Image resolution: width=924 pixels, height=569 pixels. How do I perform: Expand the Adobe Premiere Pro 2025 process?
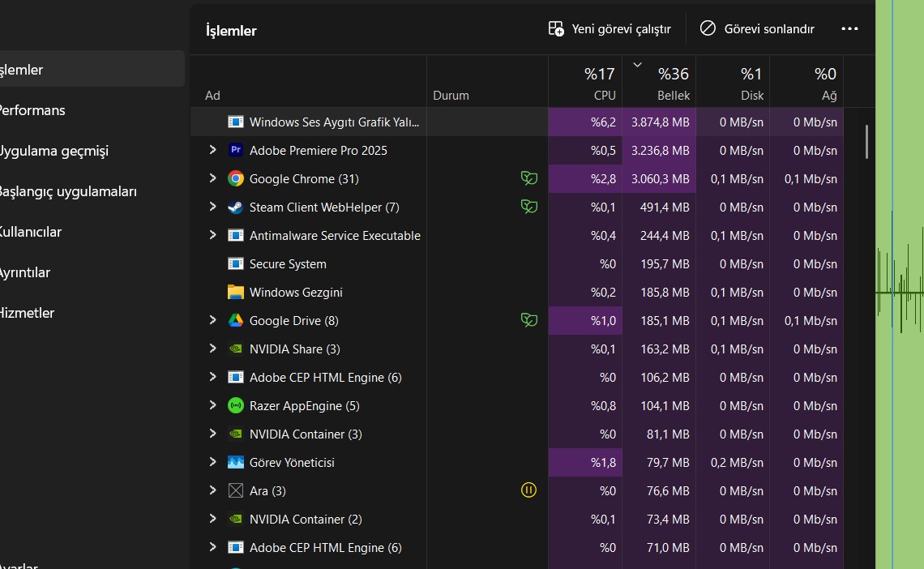212,150
